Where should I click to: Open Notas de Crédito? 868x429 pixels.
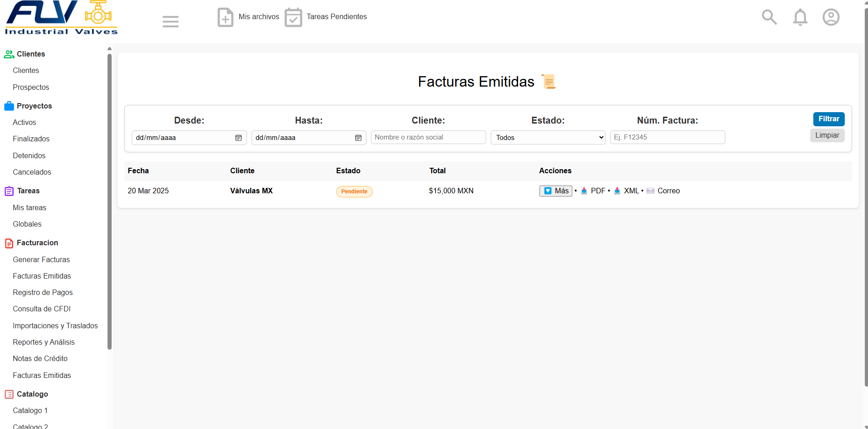tap(40, 358)
